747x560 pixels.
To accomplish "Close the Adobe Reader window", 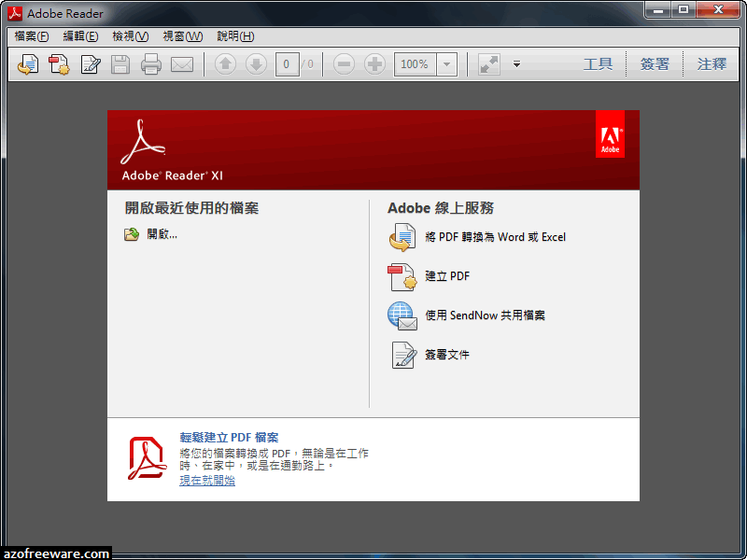I will tap(718, 9).
